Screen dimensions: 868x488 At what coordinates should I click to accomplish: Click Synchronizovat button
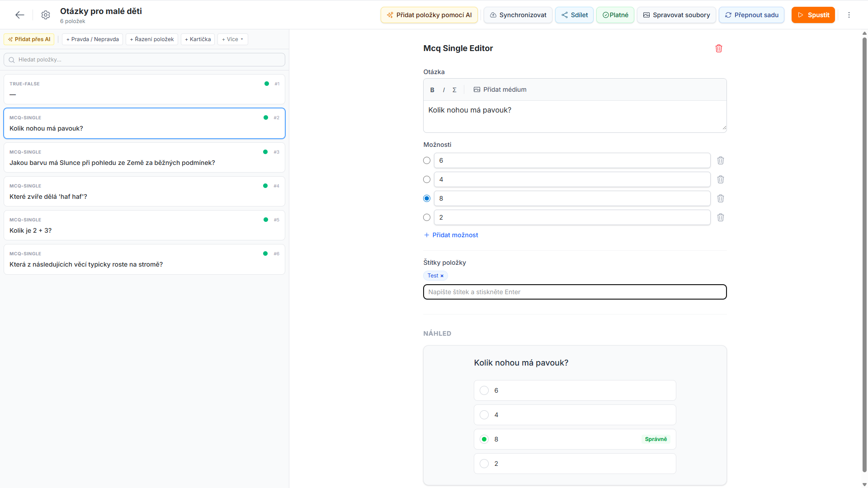[518, 15]
